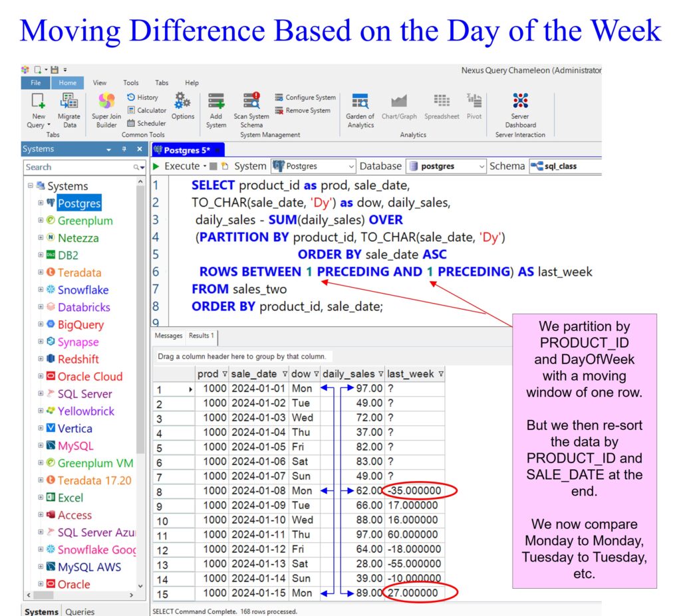
Task: Open the Server Dashboard
Action: tap(520, 102)
